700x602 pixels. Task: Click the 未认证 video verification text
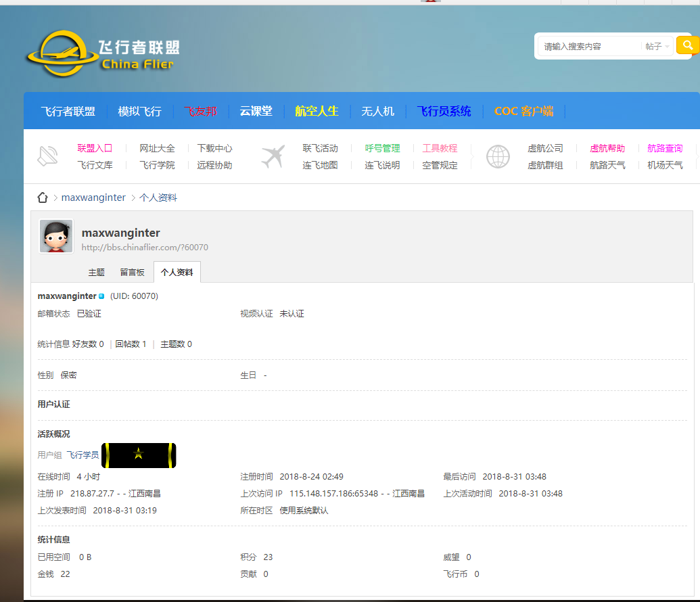(292, 313)
